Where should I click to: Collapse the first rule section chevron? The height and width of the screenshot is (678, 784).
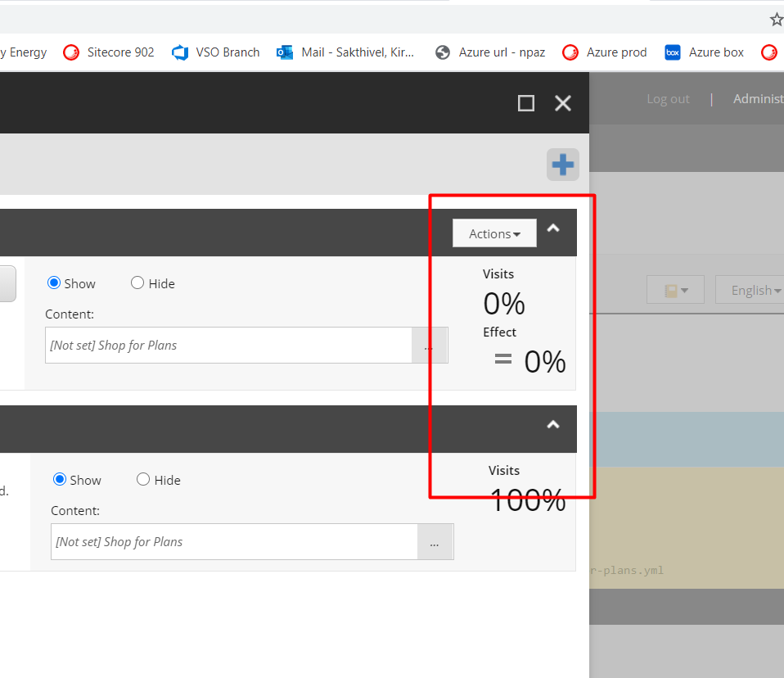[x=553, y=228]
